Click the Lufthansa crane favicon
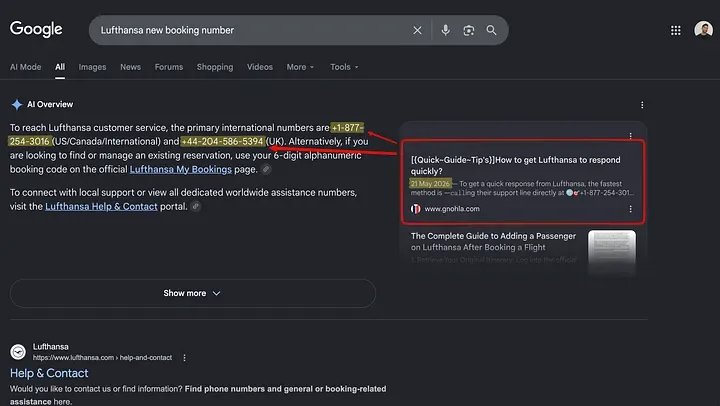 point(18,352)
